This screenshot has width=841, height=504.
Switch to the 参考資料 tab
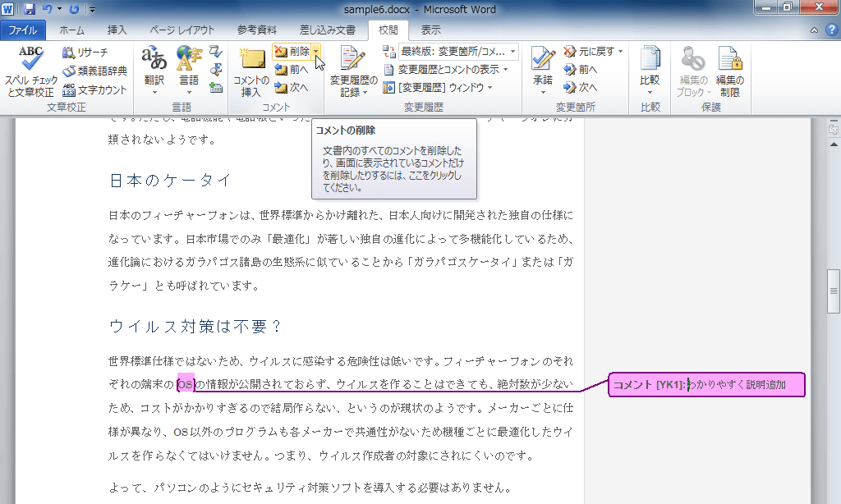click(257, 30)
